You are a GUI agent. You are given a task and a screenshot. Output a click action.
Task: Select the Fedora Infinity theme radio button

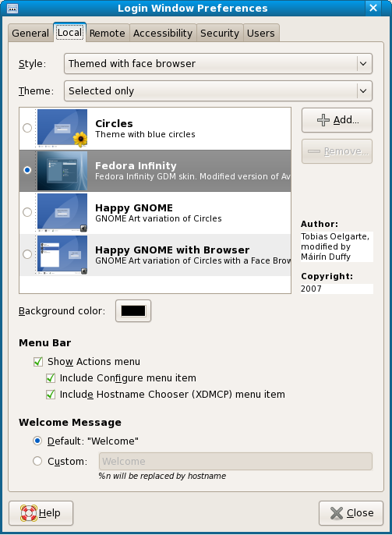coord(27,170)
